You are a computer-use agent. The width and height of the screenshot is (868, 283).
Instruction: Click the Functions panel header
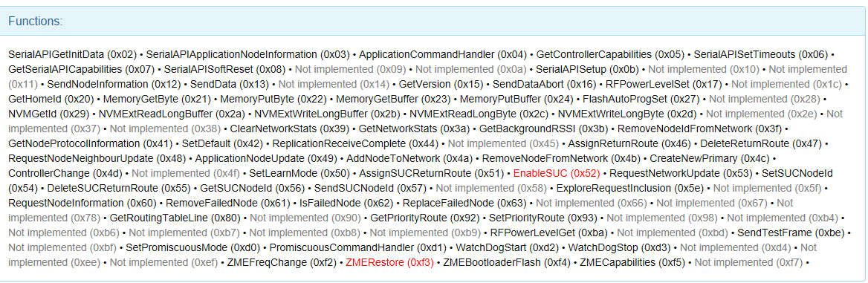click(433, 22)
